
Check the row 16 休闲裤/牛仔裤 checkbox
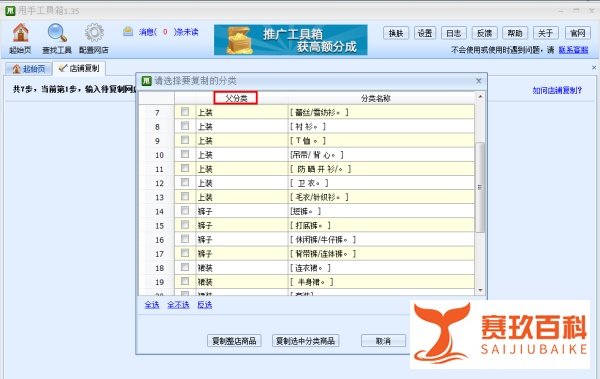pos(185,239)
